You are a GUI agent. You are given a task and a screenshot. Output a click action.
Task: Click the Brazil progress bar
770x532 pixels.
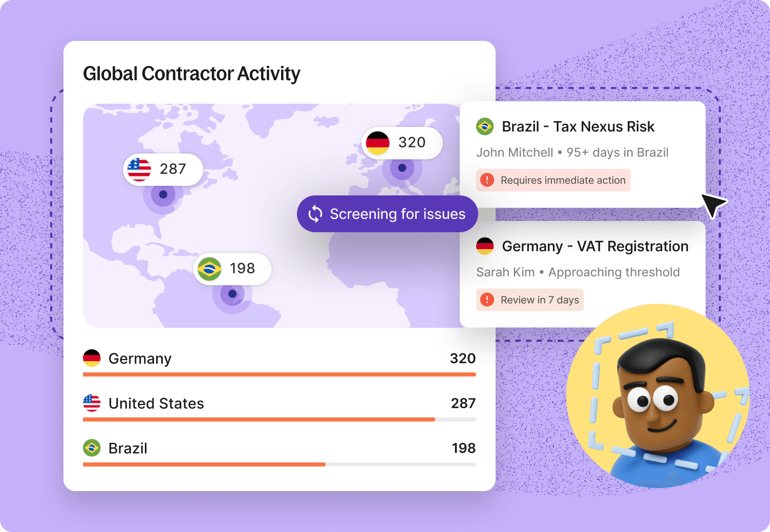[x=279, y=464]
